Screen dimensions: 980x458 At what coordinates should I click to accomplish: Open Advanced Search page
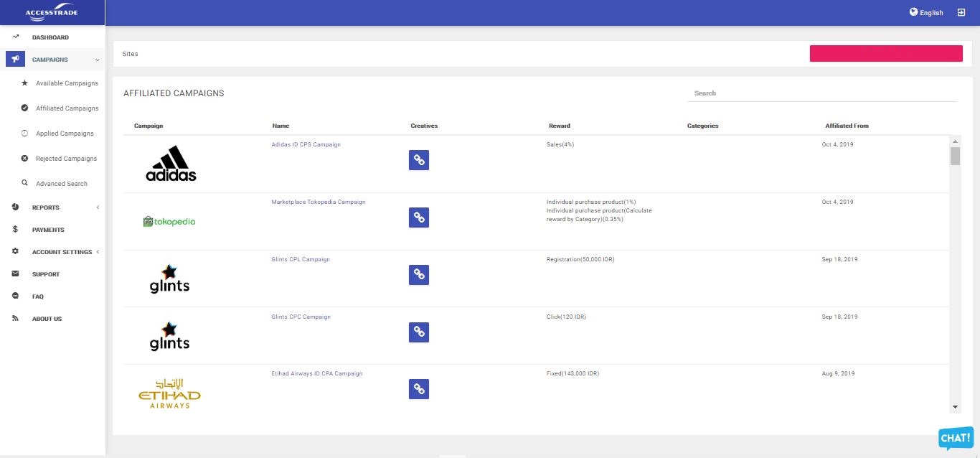pyautogui.click(x=62, y=184)
